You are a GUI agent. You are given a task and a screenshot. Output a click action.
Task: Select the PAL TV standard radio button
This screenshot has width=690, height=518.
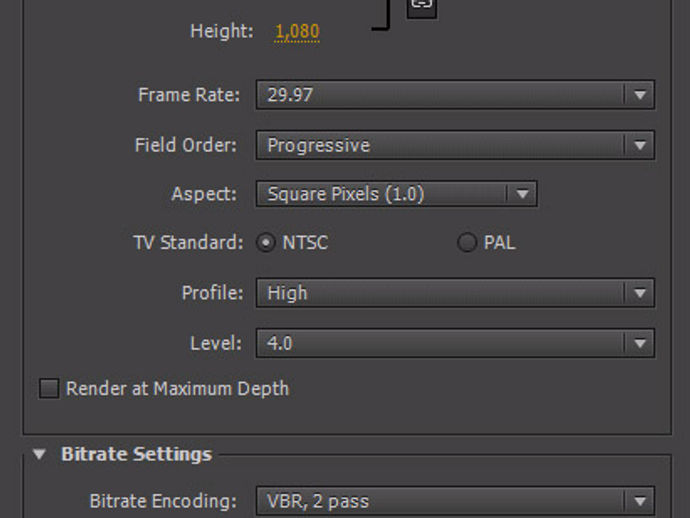tap(466, 242)
